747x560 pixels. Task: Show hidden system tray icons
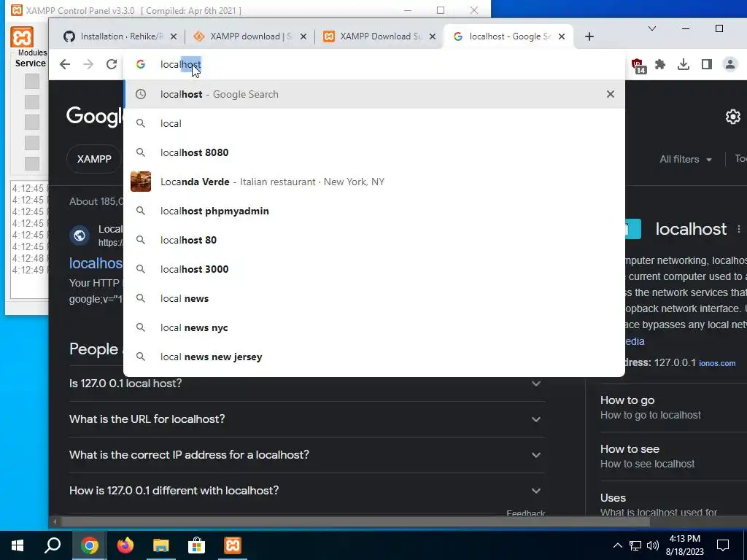click(x=617, y=545)
